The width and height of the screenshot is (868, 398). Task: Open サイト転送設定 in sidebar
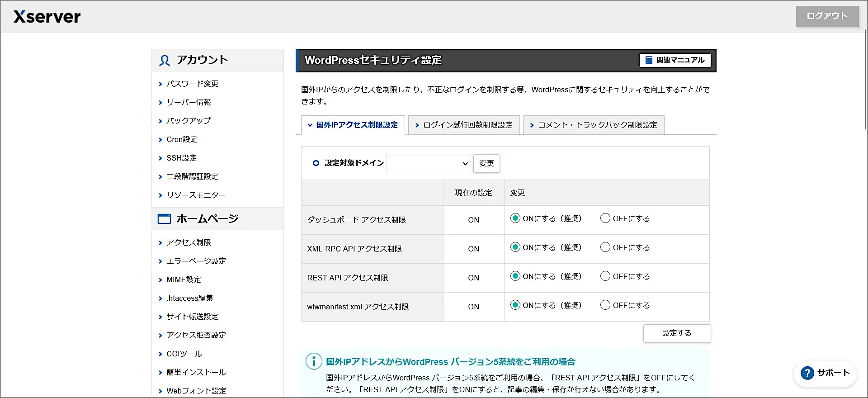click(x=192, y=317)
